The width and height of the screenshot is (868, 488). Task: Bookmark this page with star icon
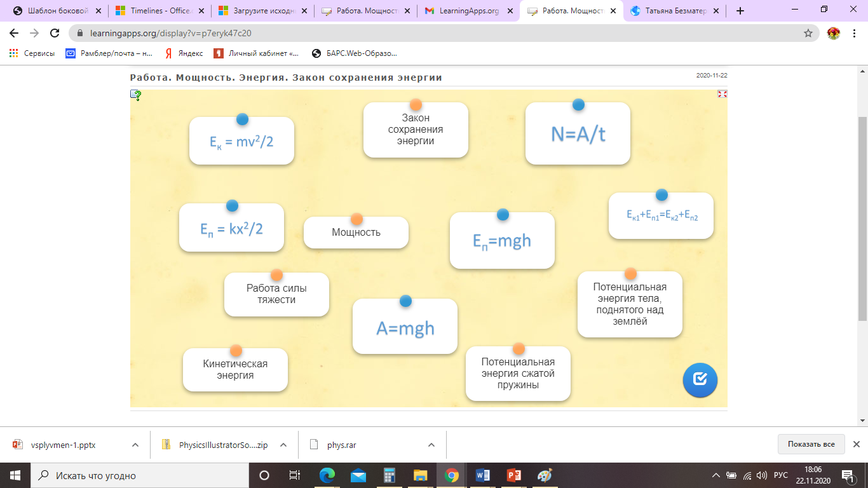point(808,33)
